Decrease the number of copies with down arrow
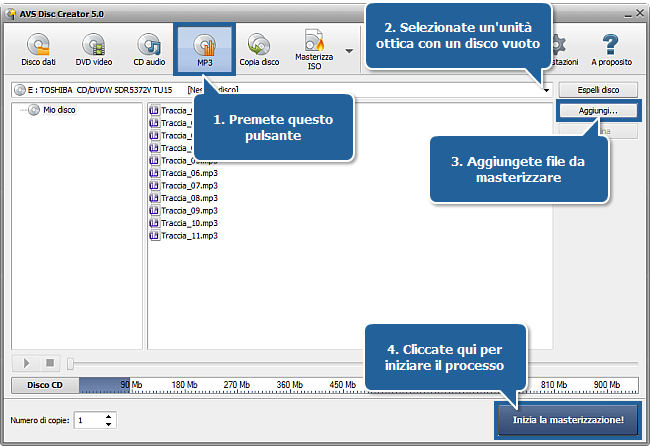The height and width of the screenshot is (446, 650). pos(109,424)
